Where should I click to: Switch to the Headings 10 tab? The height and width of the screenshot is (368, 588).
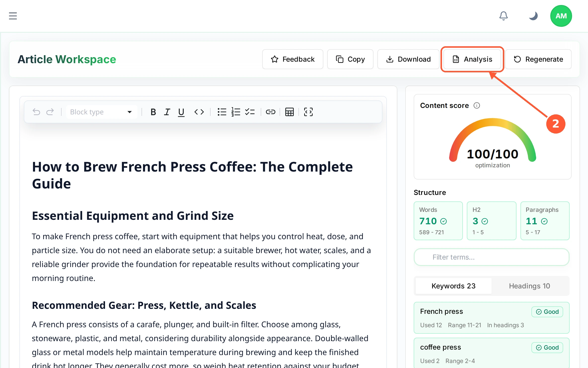tap(529, 286)
